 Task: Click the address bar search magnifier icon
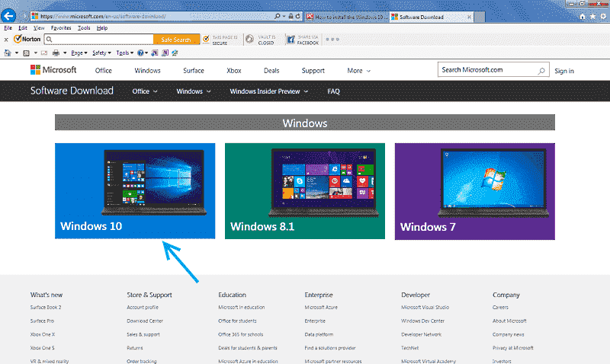[x=278, y=16]
